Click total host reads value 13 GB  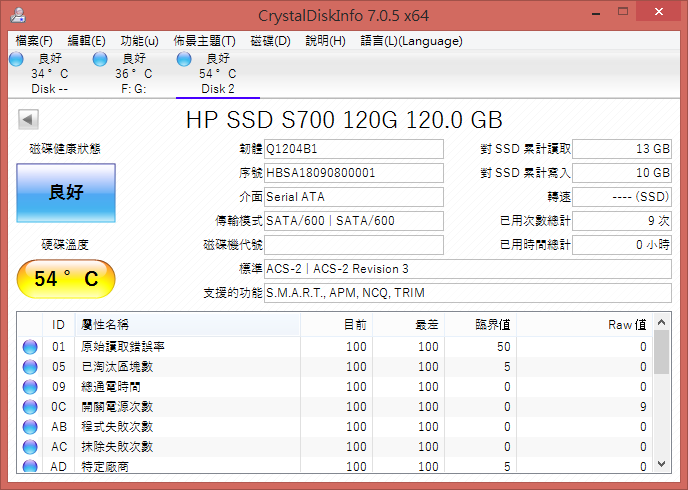[x=622, y=149]
